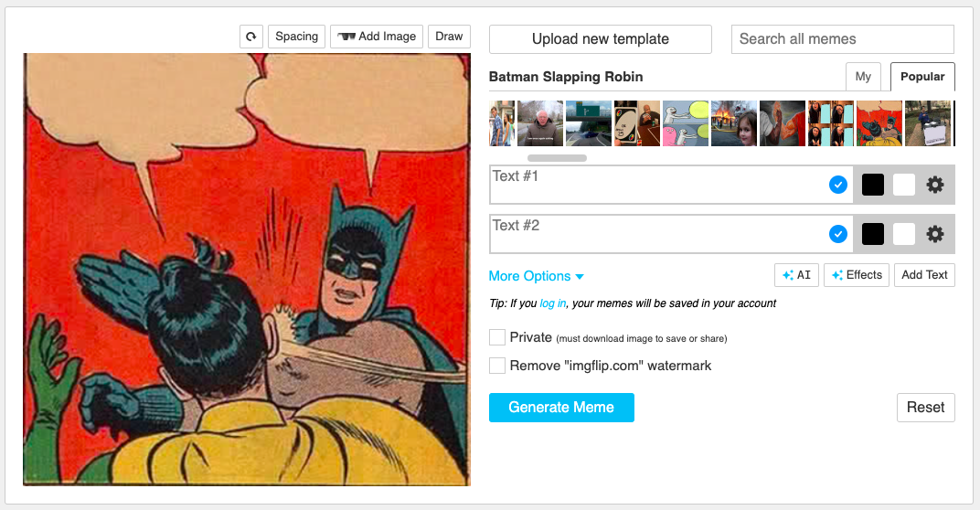
Task: Click the AI sparkle button
Action: click(x=796, y=275)
